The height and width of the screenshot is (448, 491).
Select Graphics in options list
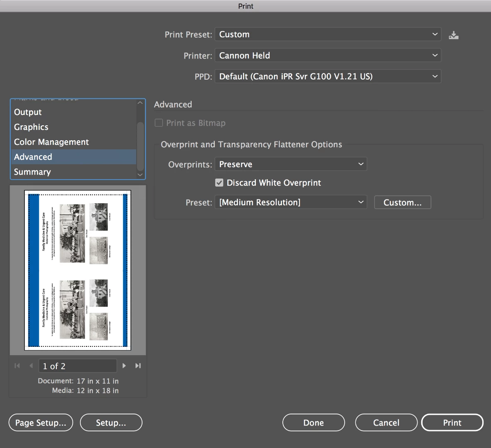coord(74,127)
